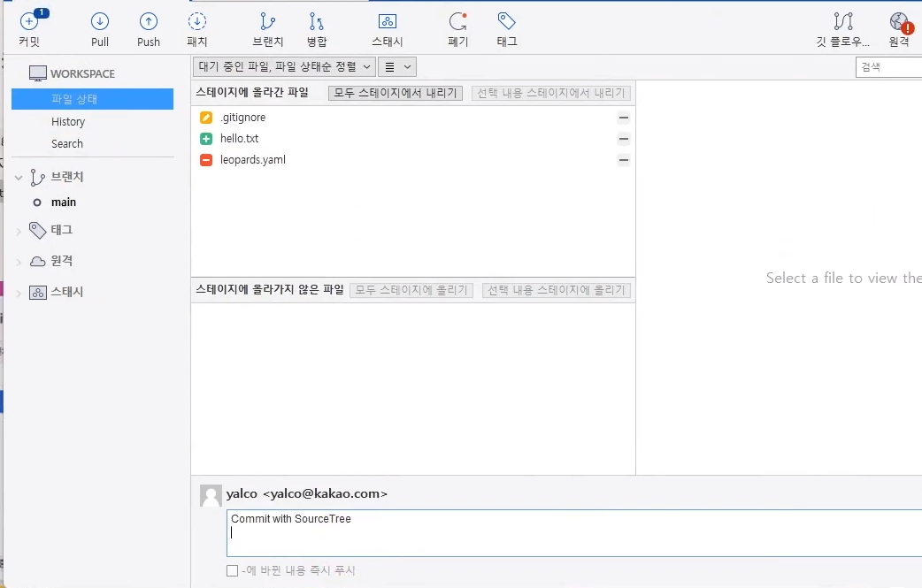
Task: Click the 스태시 (Stash) toolbar icon
Action: pyautogui.click(x=387, y=22)
